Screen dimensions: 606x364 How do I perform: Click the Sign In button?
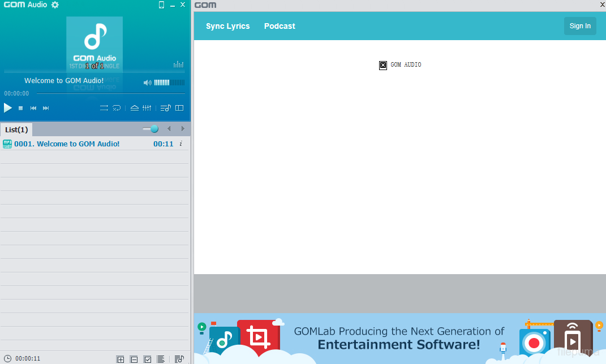580,26
